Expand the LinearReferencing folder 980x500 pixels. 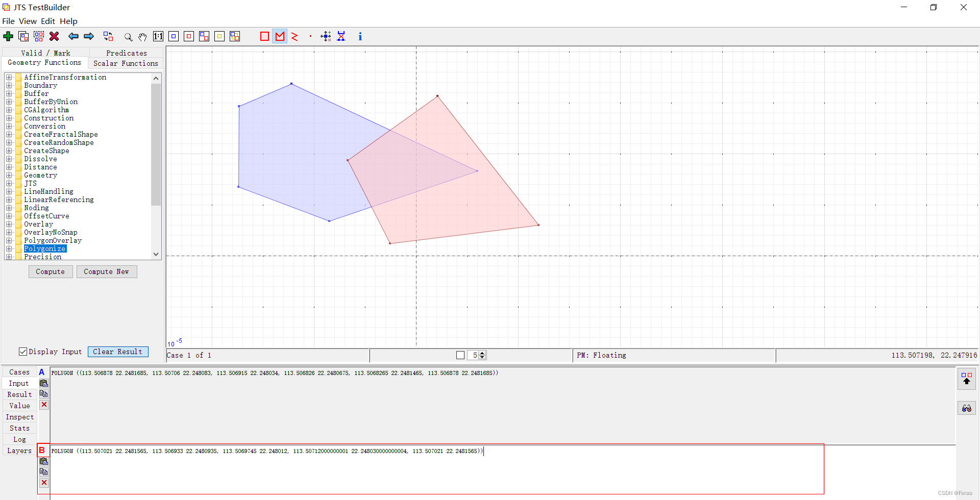tap(9, 199)
